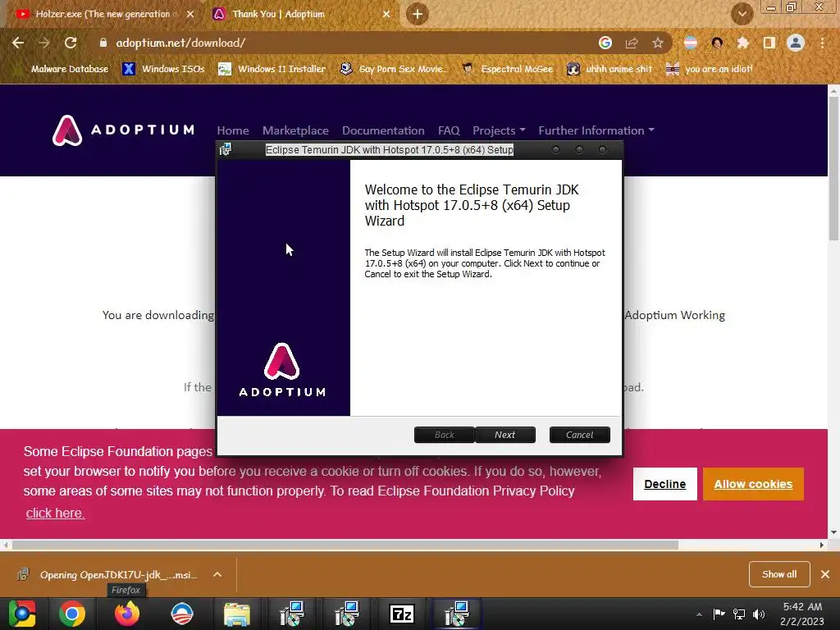Open the Chrome profile avatar
Screen dimensions: 840x630
click(796, 43)
